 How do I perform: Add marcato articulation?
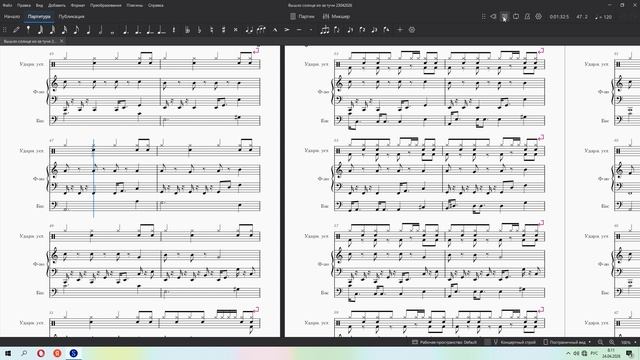pyautogui.click(x=275, y=29)
